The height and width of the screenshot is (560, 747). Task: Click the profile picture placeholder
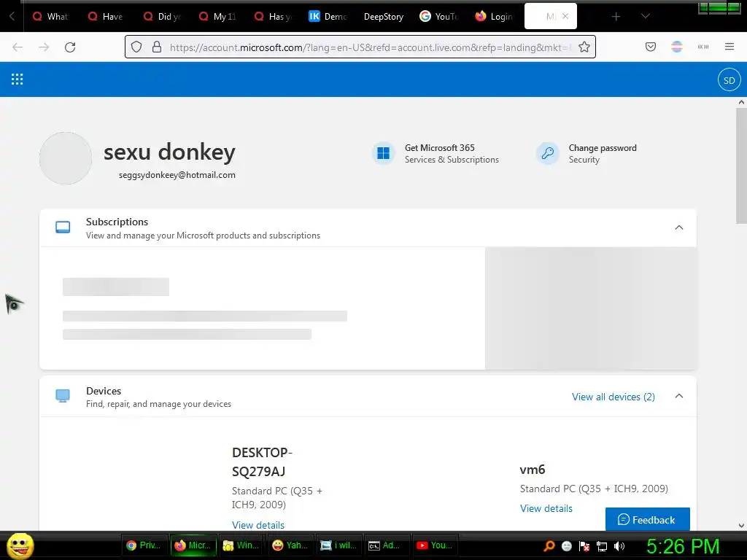pyautogui.click(x=66, y=158)
